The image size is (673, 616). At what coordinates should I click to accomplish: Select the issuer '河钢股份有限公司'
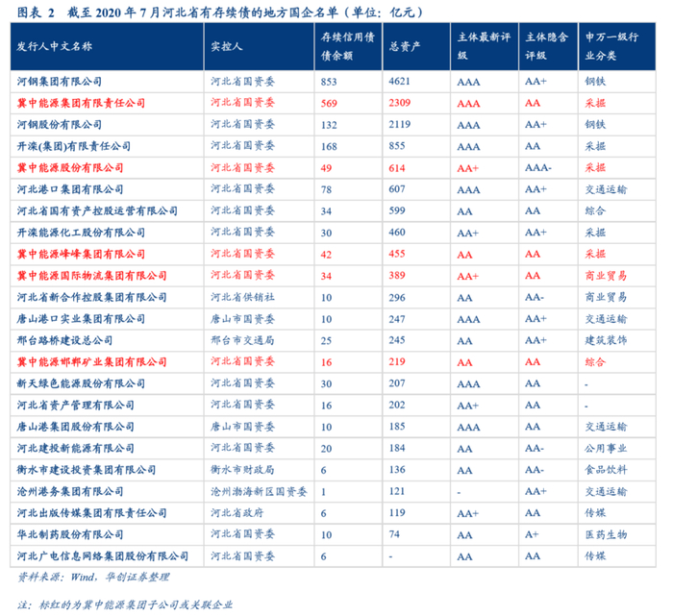coord(60,125)
